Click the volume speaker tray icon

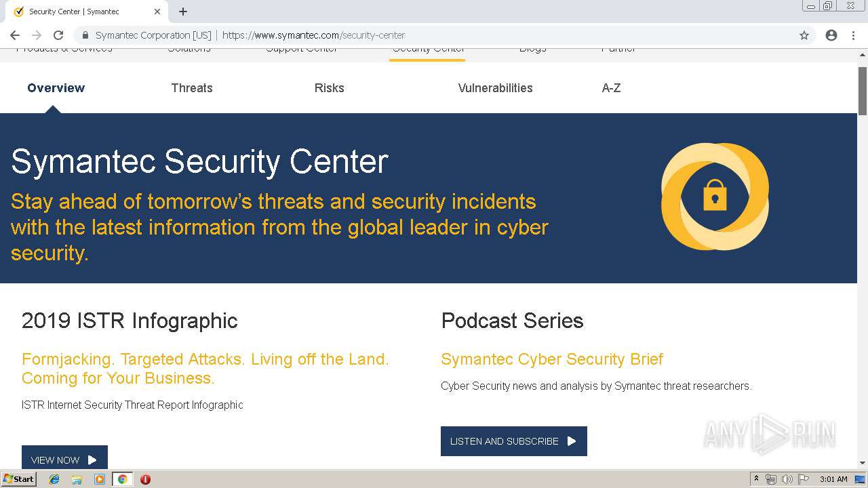point(787,479)
